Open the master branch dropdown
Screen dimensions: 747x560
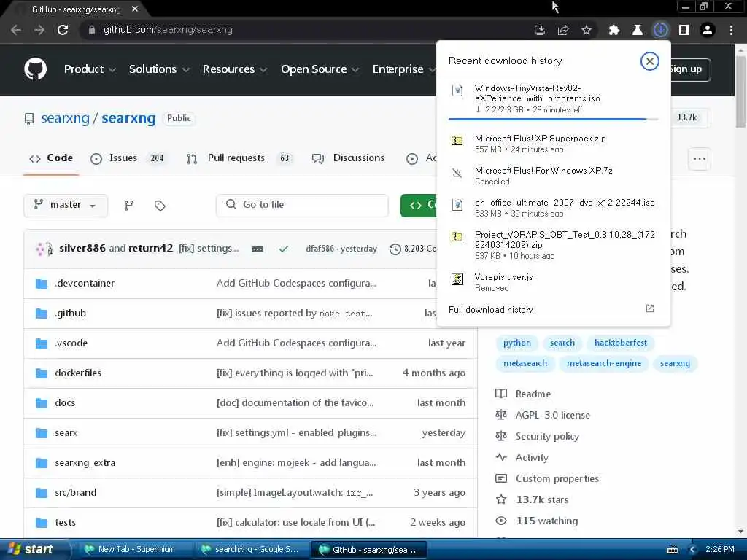click(66, 205)
